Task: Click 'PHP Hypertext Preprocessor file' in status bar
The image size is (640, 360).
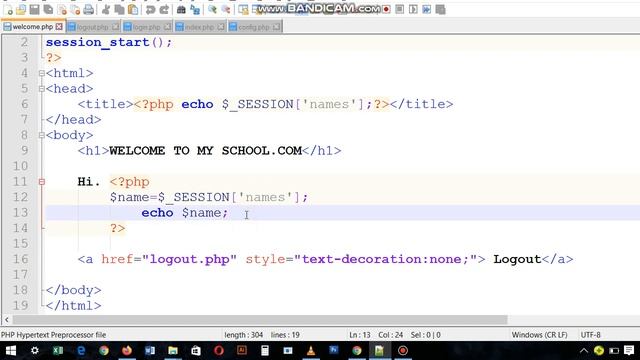Action: [53, 335]
